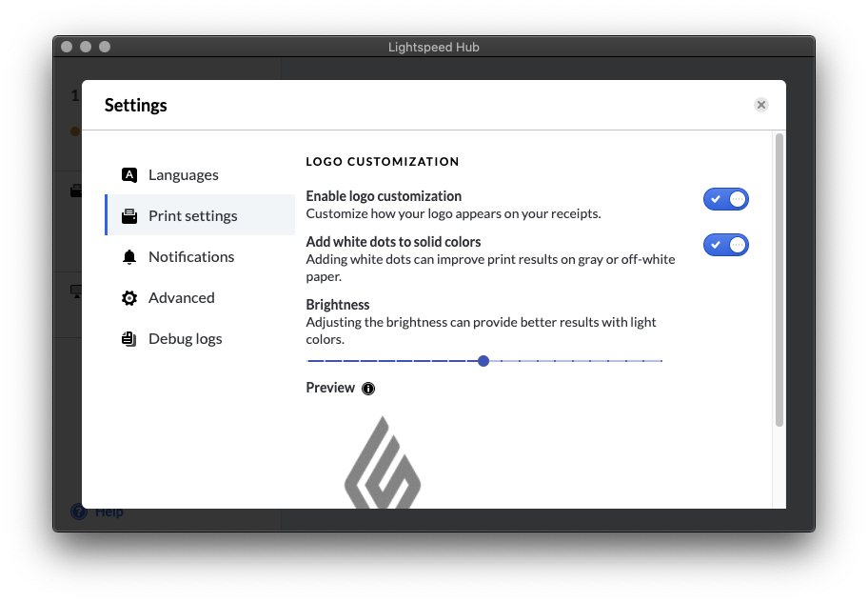Image resolution: width=868 pixels, height=602 pixels.
Task: Click the bell icon for Notifications
Action: 129,257
